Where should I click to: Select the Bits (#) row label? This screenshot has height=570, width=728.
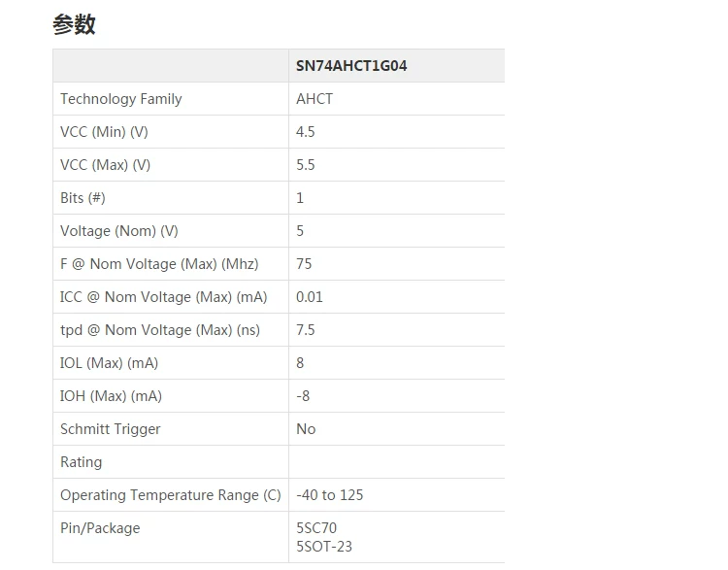click(x=83, y=198)
